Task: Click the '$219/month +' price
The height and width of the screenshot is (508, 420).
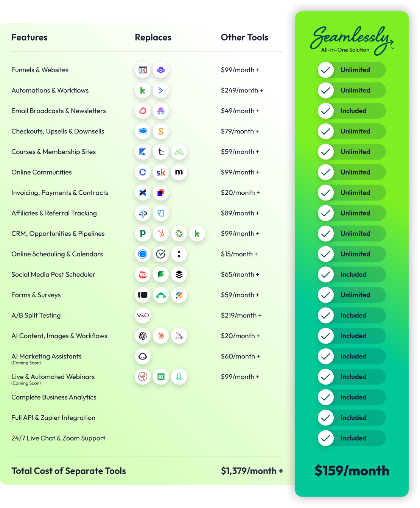Action: pyautogui.click(x=241, y=316)
